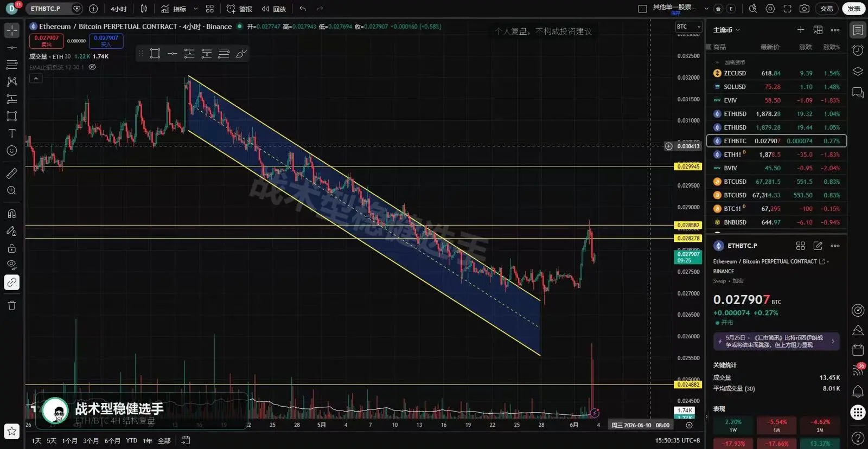The image size is (868, 449).
Task: Take a chart snapshot with camera
Action: 805,9
